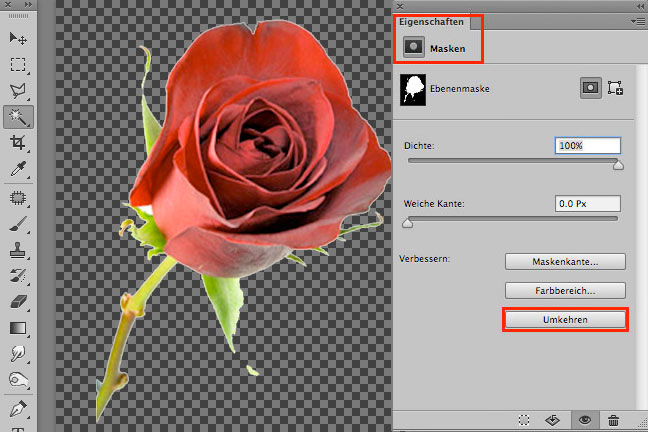
Task: Select the Move tool
Action: coord(18,38)
